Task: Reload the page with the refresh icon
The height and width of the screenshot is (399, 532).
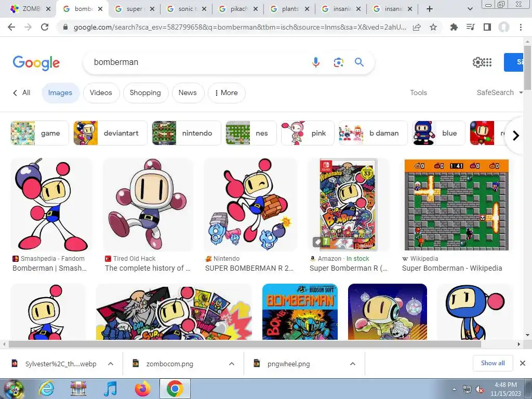Action: pyautogui.click(x=45, y=27)
